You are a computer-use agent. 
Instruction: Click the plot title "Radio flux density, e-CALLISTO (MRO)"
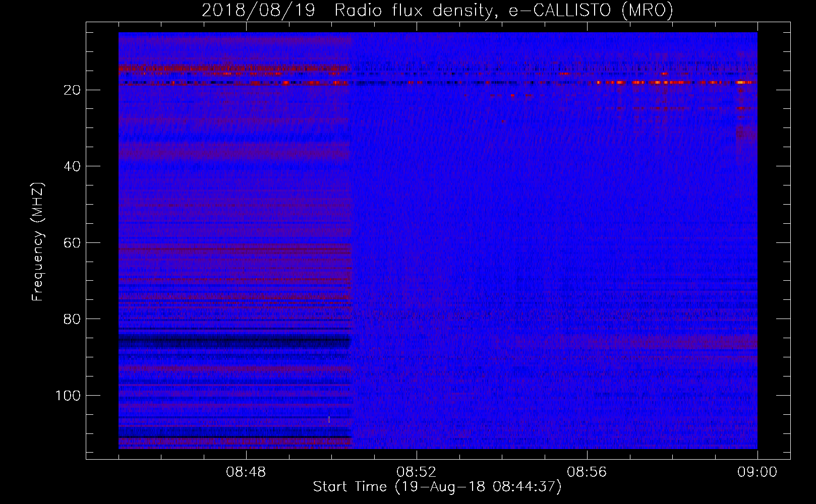(x=503, y=10)
